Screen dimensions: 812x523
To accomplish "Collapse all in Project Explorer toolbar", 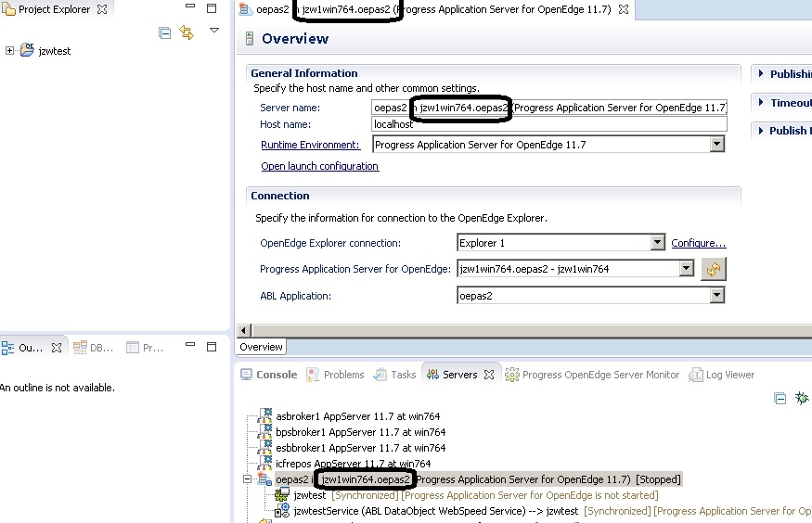I will [x=164, y=33].
